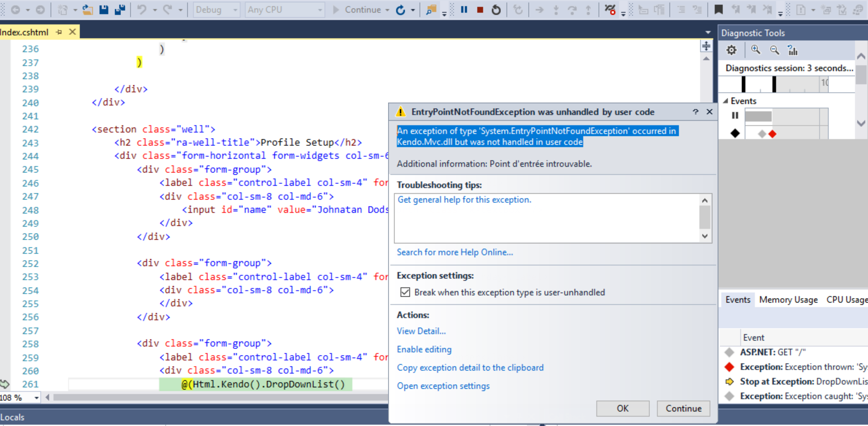Open the Locals panel tab

[13, 417]
